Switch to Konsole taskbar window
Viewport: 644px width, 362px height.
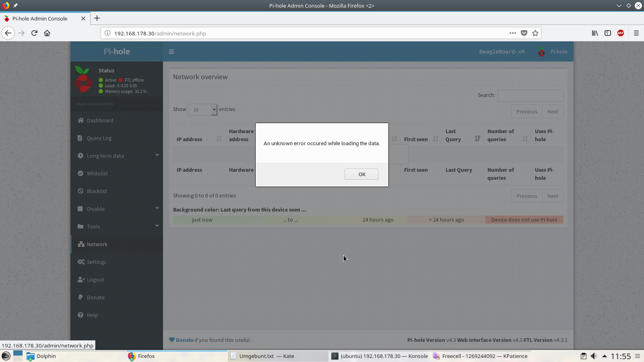(380, 356)
